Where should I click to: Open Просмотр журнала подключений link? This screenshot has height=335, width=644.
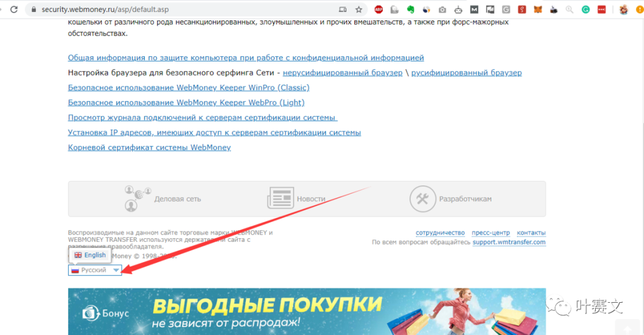pyautogui.click(x=203, y=118)
